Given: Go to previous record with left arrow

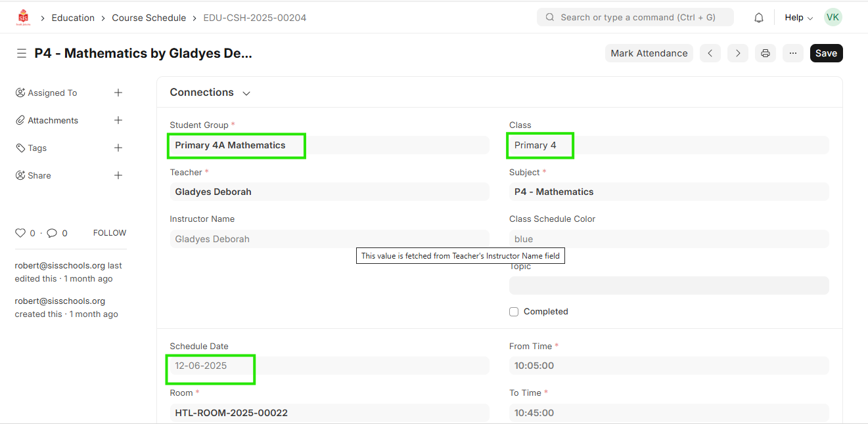Looking at the screenshot, I should 710,53.
